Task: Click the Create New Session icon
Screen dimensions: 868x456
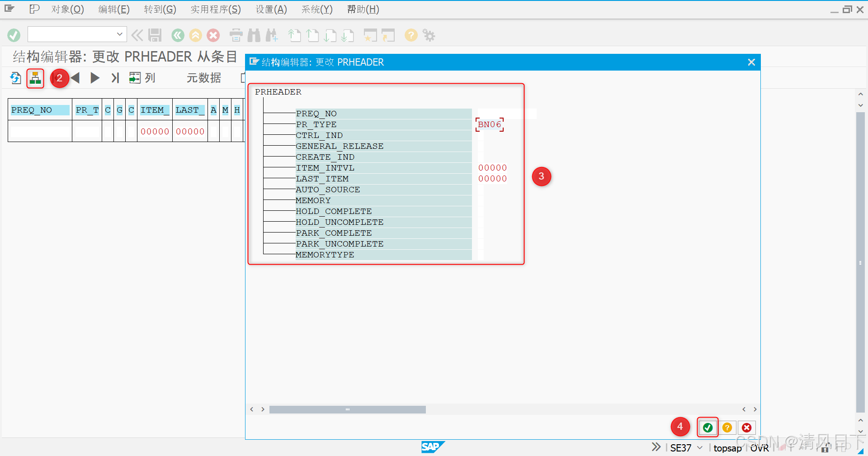Action: tap(370, 35)
